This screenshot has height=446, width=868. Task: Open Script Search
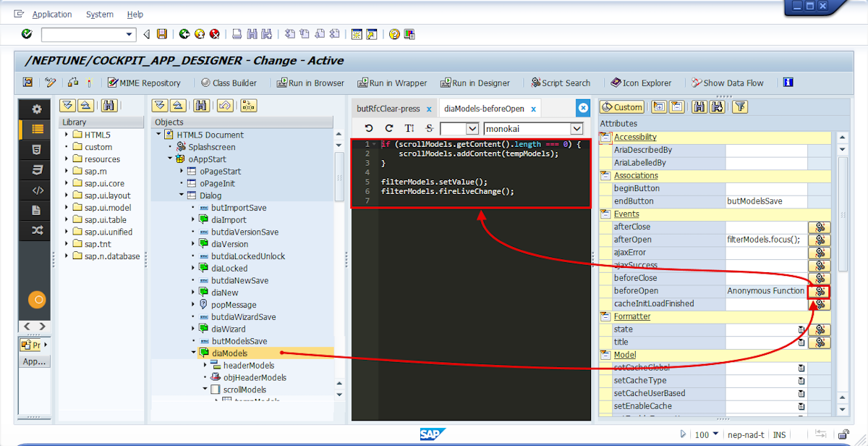561,83
